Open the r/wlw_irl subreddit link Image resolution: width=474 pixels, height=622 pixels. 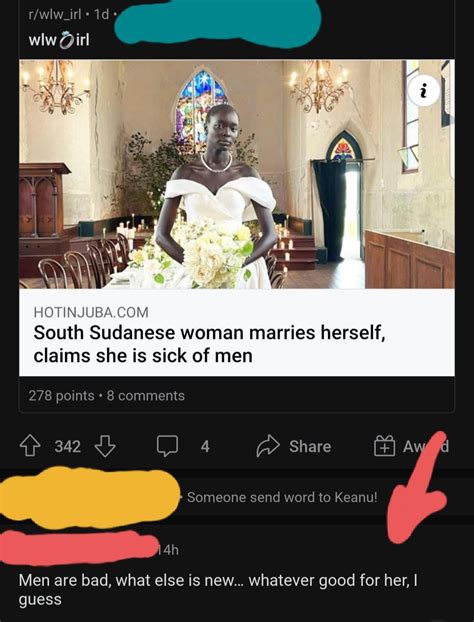coord(55,15)
